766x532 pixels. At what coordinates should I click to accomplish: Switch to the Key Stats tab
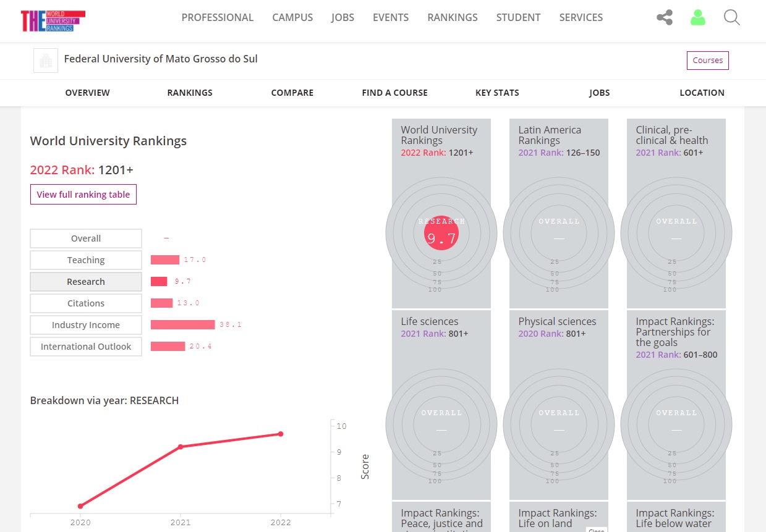(497, 93)
